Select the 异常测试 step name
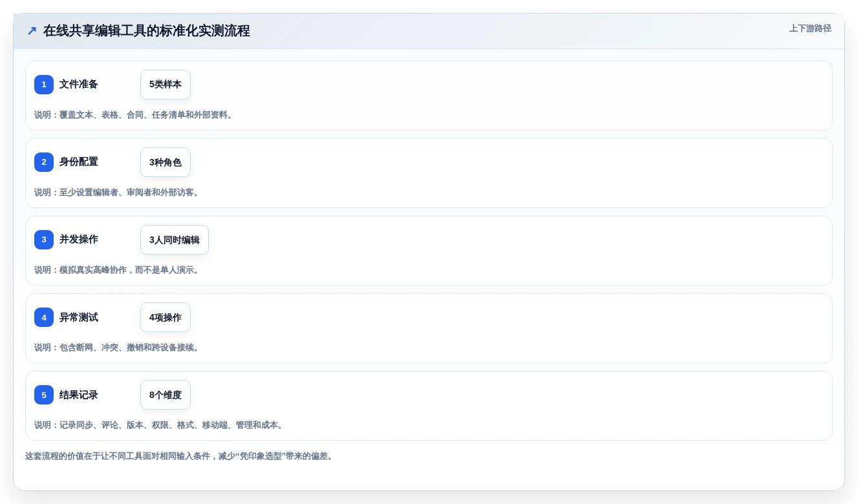Viewport: 858px width, 504px height. [x=79, y=317]
